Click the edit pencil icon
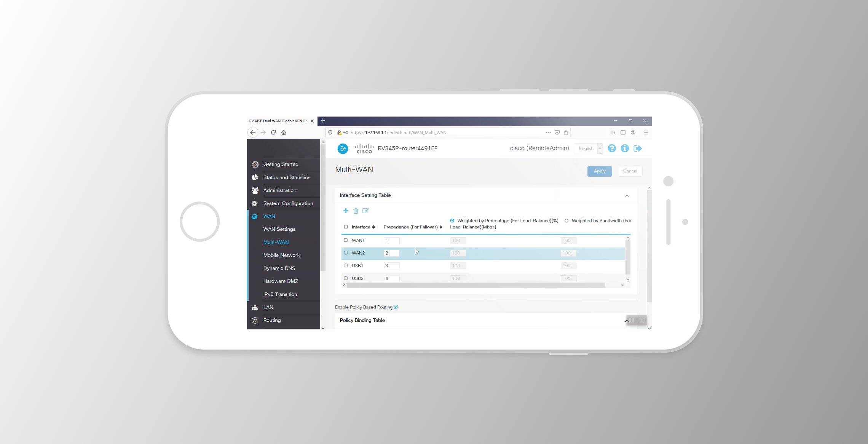 click(x=365, y=211)
